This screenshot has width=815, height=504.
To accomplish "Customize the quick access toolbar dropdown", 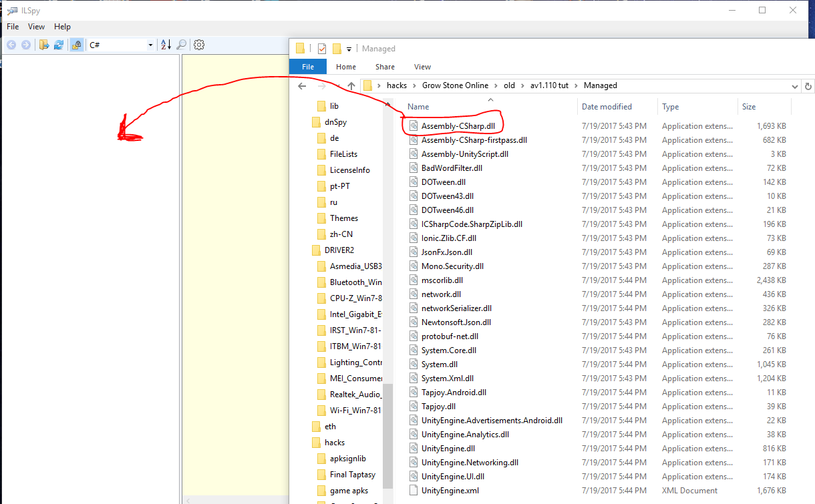I will [349, 48].
